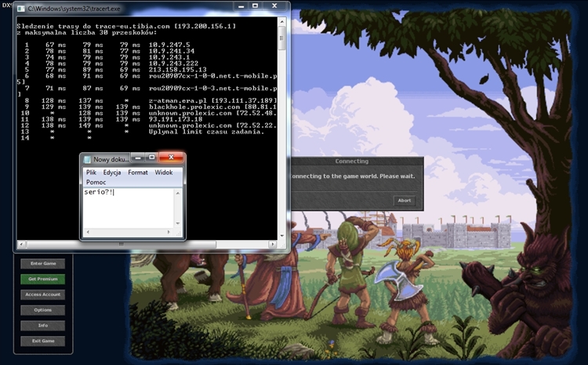This screenshot has height=365, width=588.
Task: Open the Format menu in Notepad
Action: 138,173
